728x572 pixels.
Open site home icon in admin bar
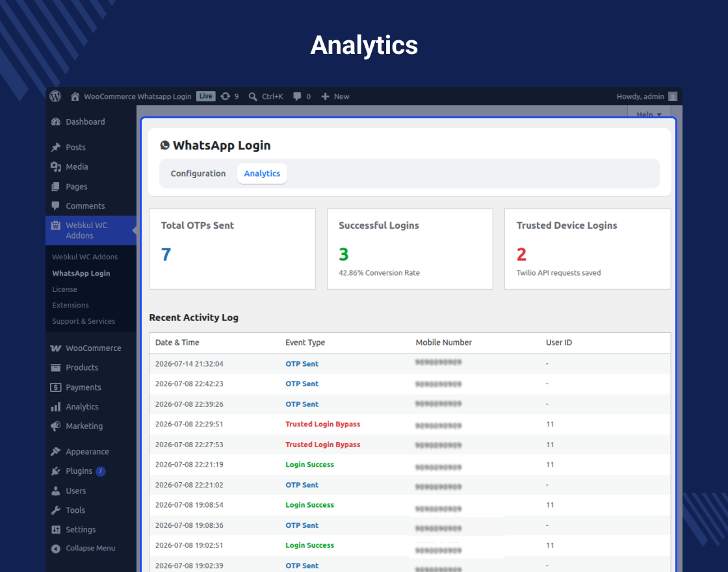(75, 97)
